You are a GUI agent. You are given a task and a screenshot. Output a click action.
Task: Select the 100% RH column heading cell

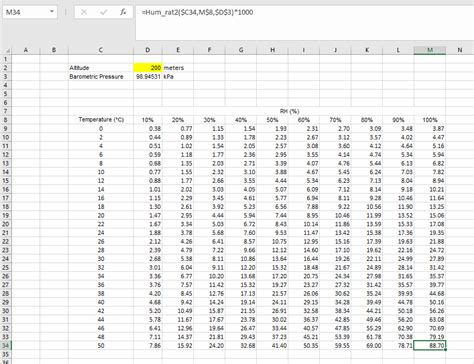point(430,120)
